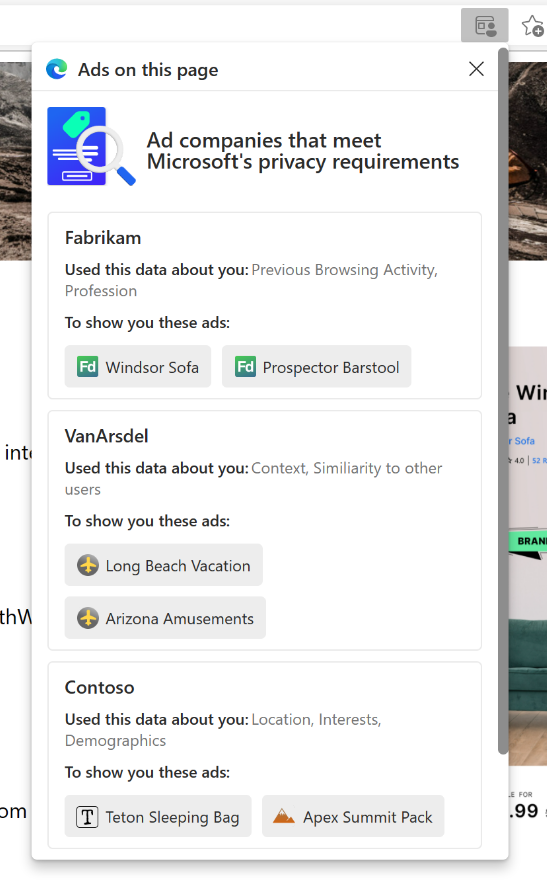Click the T icon on Teton Sleeping Bag
The height and width of the screenshot is (892, 547).
tap(87, 817)
